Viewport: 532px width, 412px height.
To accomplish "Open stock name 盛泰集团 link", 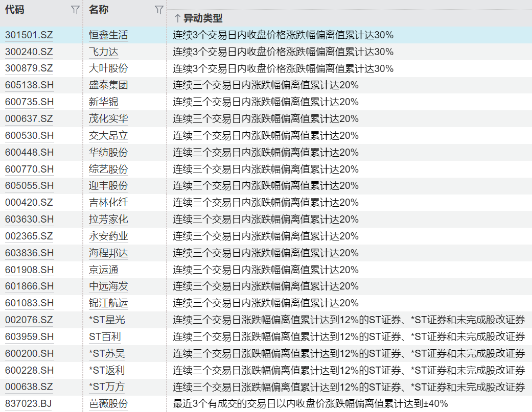I will click(108, 85).
